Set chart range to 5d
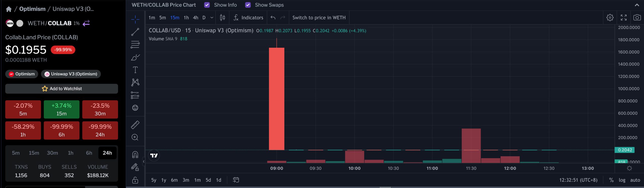The width and height of the screenshot is (644, 188). [208, 180]
